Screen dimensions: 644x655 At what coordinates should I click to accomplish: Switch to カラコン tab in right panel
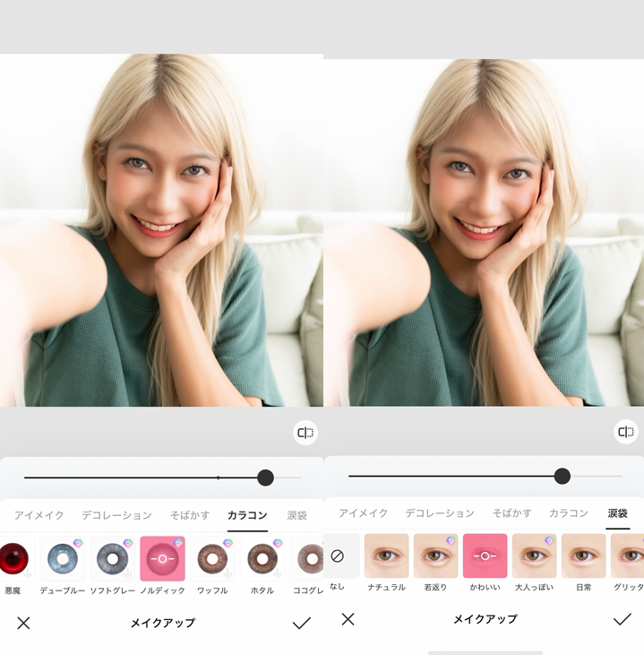[569, 513]
